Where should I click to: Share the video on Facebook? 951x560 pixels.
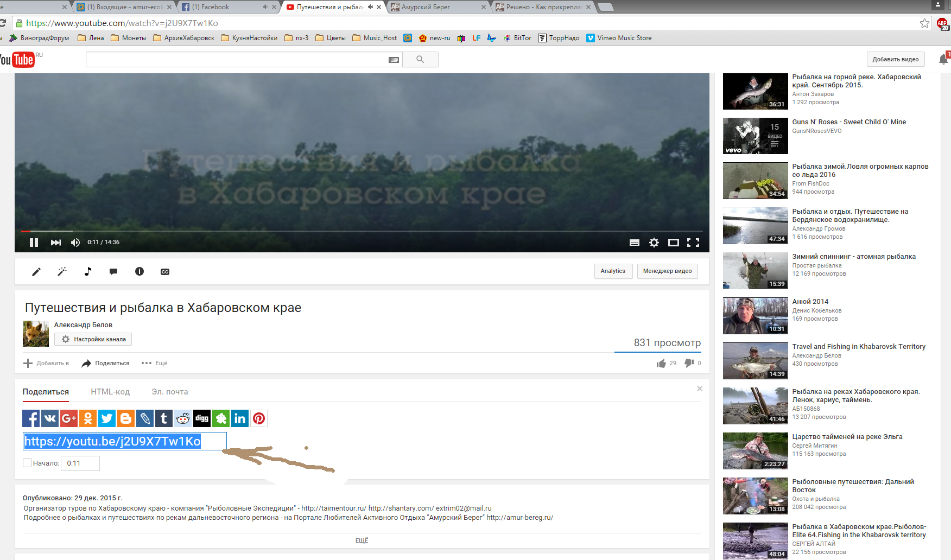[31, 418]
